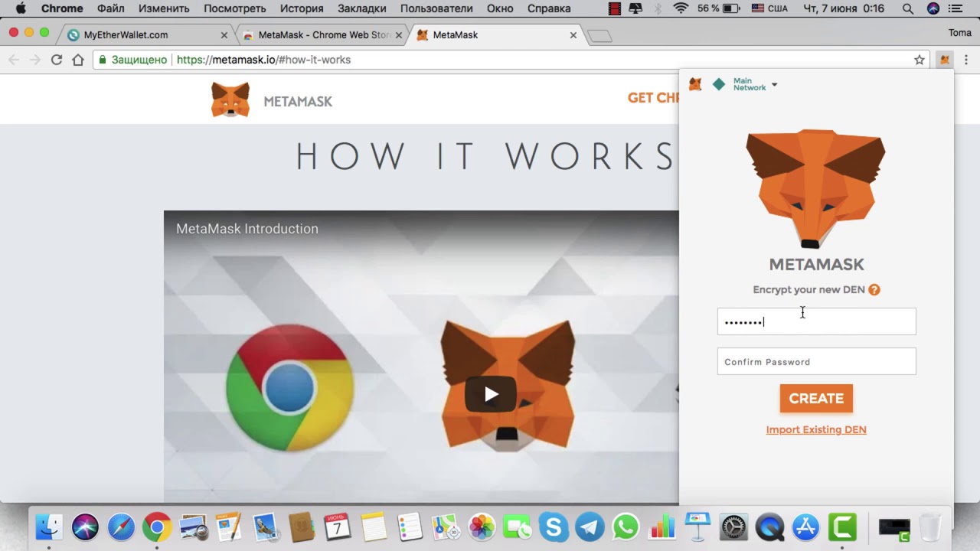Open Maps from the dock
This screenshot has width=980, height=551.
point(446,527)
